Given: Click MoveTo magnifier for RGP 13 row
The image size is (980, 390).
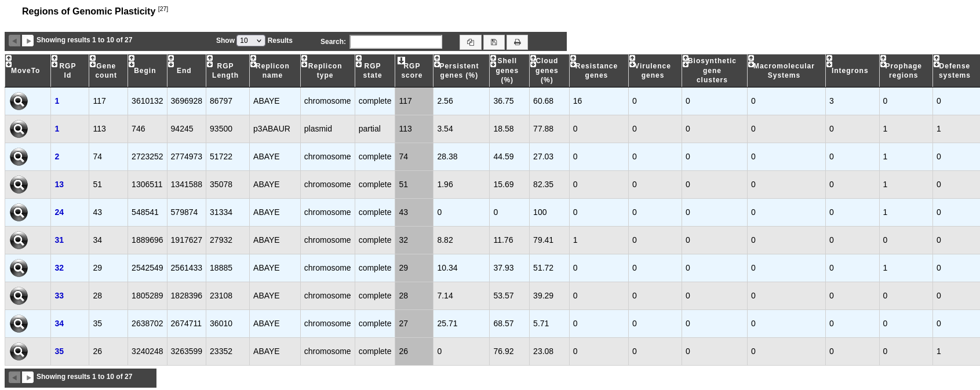Looking at the screenshot, I should 19,185.
